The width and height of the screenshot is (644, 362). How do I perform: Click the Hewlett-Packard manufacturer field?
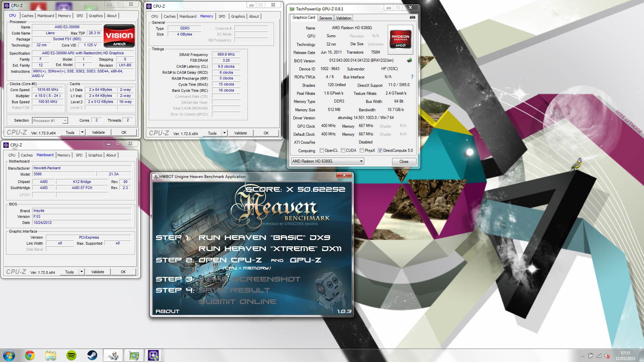(x=82, y=168)
